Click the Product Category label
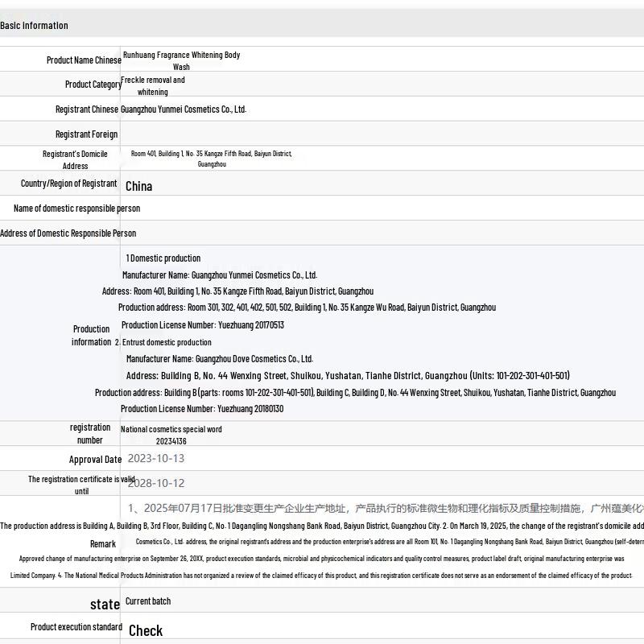 click(x=93, y=85)
